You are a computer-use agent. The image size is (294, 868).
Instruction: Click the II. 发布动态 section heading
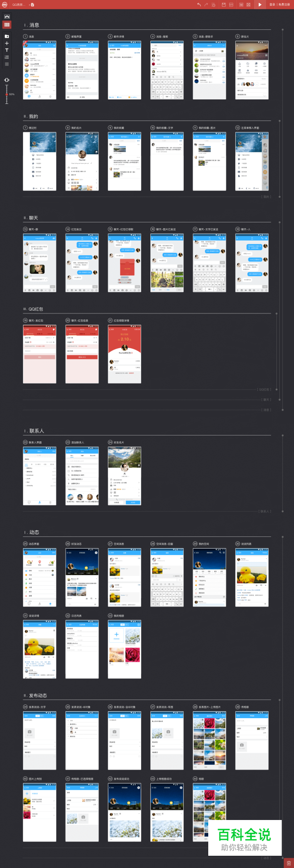pyautogui.click(x=35, y=696)
